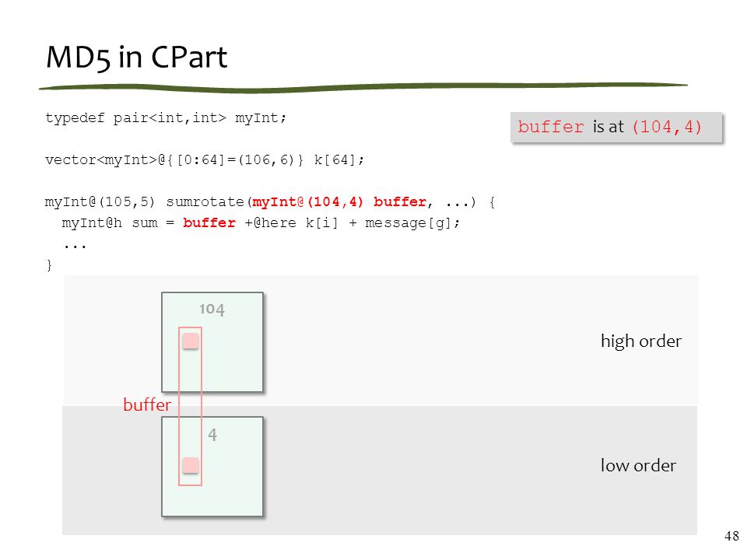Click the typedef pair<int,int> myInt line
This screenshot has height=560, width=747.
(x=166, y=117)
